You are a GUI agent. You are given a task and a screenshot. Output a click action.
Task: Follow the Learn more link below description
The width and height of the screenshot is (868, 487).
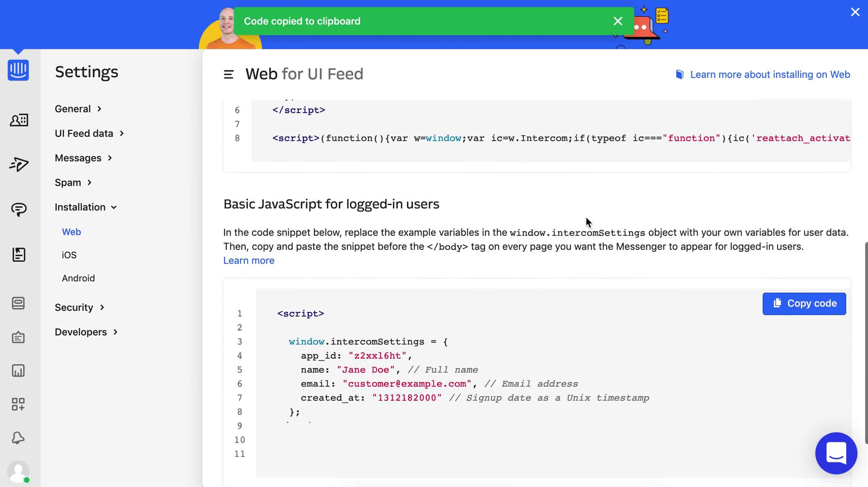point(249,261)
